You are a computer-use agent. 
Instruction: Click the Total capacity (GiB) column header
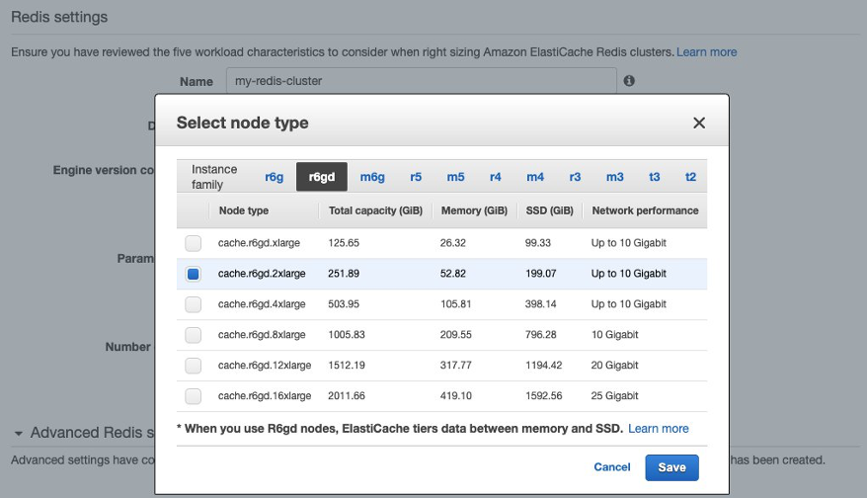pos(375,210)
